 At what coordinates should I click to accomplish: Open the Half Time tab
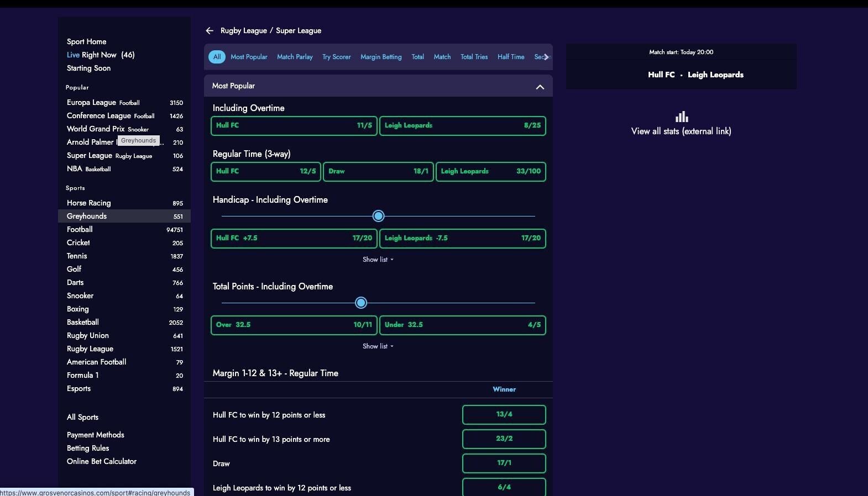(x=511, y=57)
